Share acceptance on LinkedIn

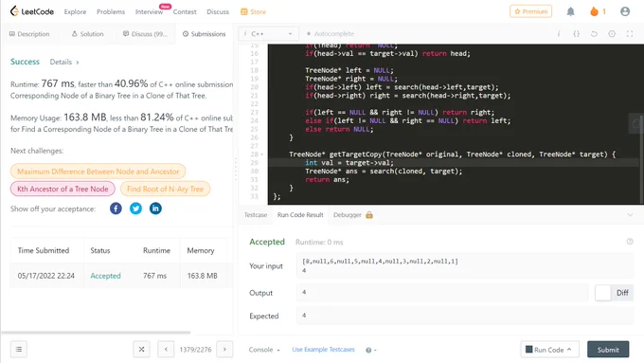point(155,209)
